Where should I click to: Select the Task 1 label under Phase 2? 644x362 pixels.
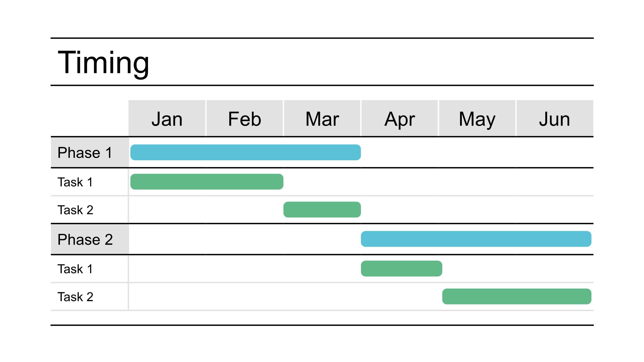(x=75, y=269)
